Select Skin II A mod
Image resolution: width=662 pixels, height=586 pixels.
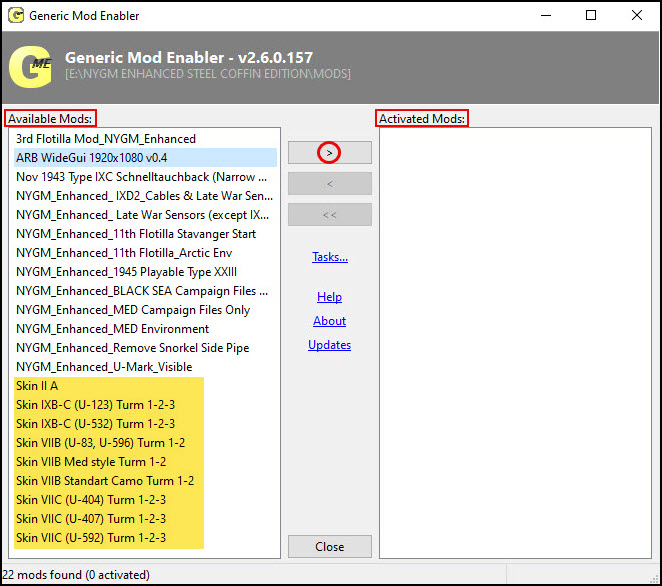(x=145, y=385)
